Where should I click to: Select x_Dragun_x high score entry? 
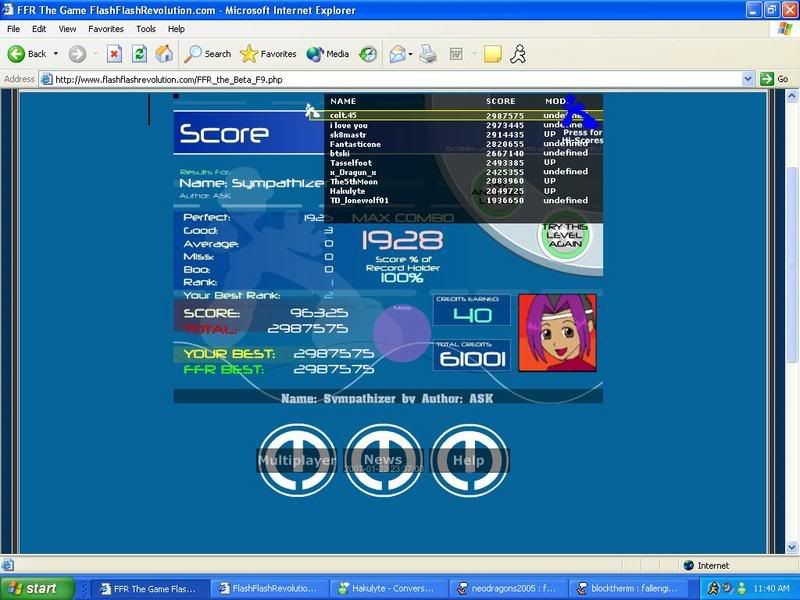tap(458, 172)
